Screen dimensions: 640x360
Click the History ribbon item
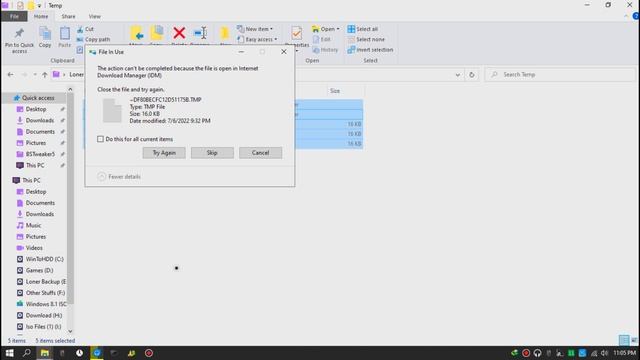(x=325, y=50)
